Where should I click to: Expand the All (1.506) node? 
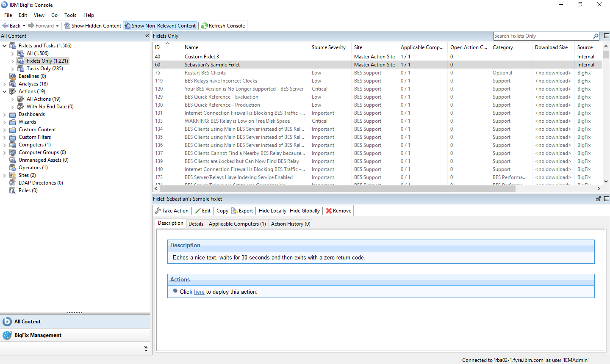[12, 53]
